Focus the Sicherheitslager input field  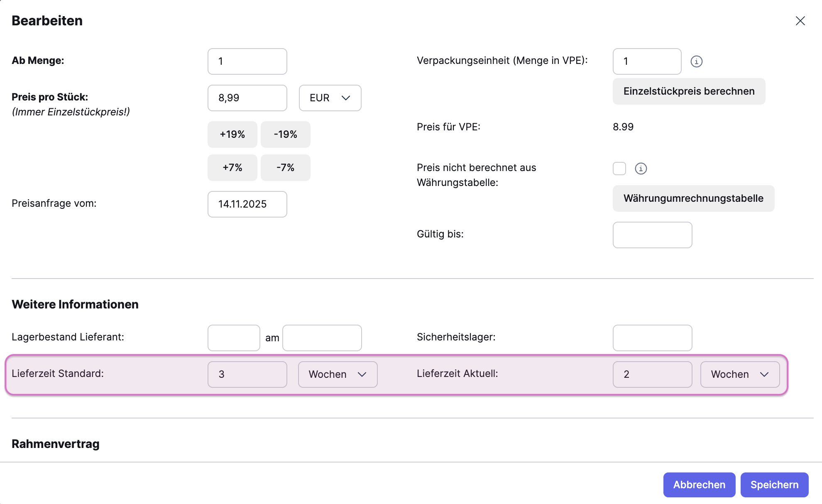coord(652,338)
